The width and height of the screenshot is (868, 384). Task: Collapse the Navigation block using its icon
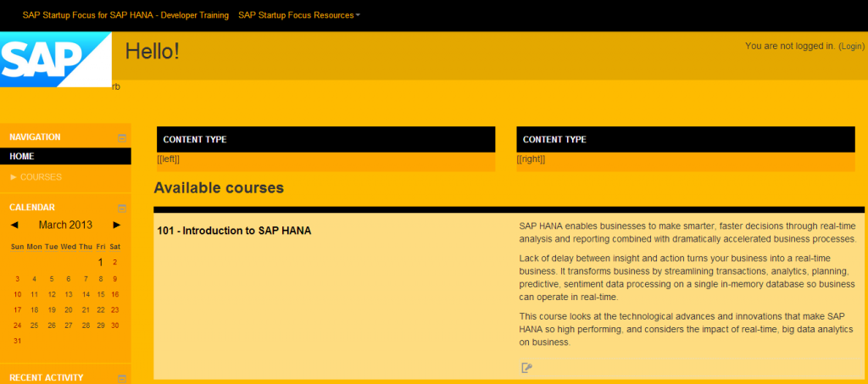point(121,137)
